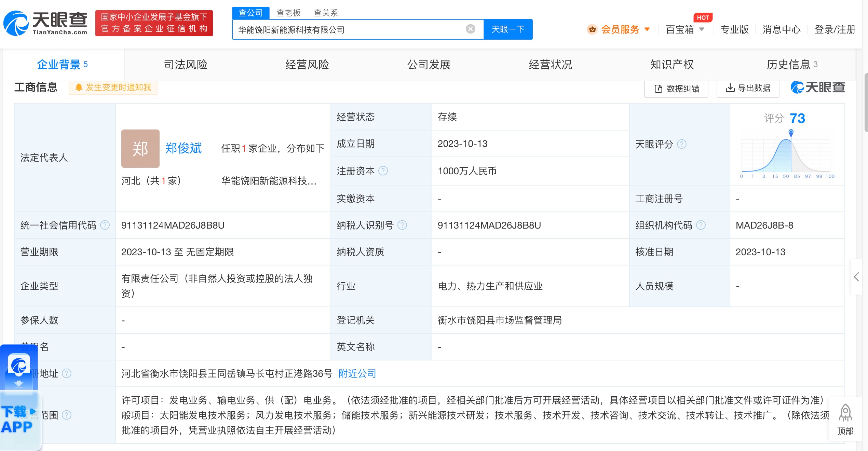Open 消息中心
868x451 pixels.
pyautogui.click(x=782, y=29)
